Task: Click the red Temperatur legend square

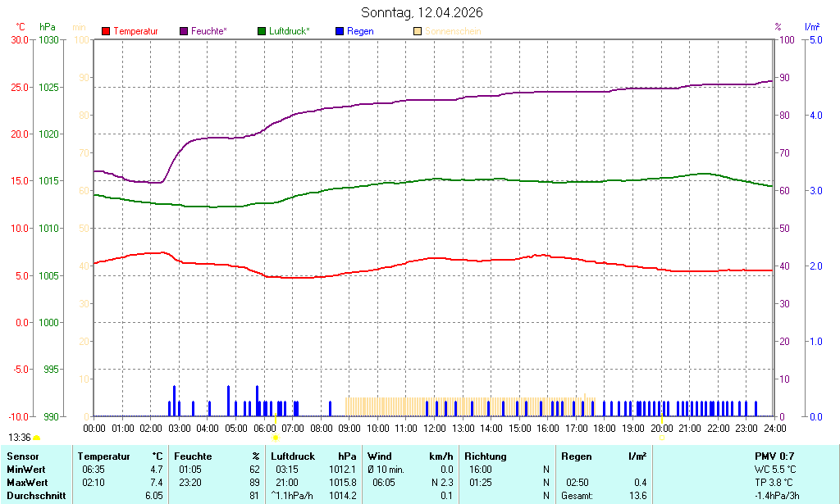Action: tap(106, 31)
